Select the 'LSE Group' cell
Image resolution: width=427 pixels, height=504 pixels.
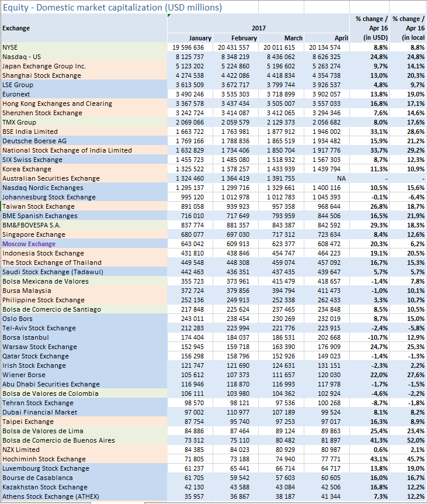click(x=84, y=85)
